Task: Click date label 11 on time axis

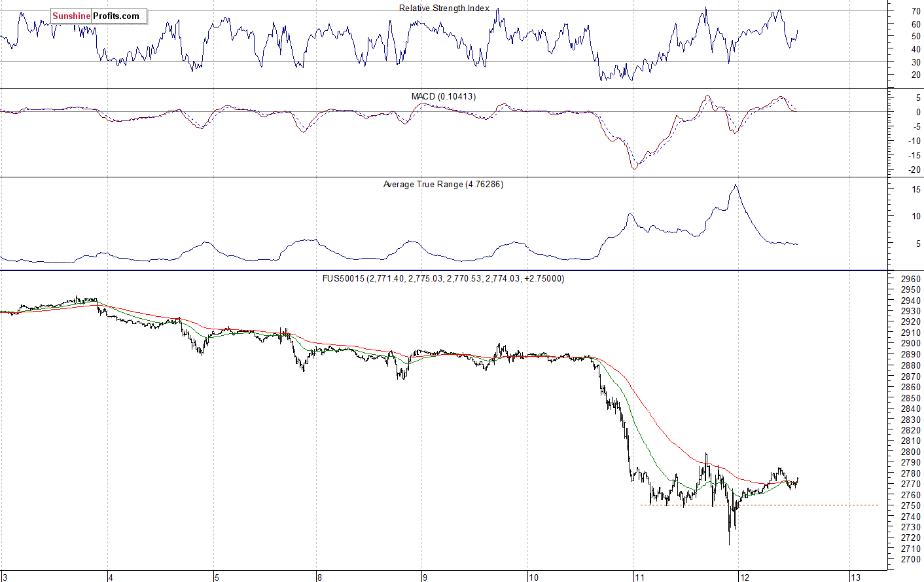Action: click(x=639, y=577)
